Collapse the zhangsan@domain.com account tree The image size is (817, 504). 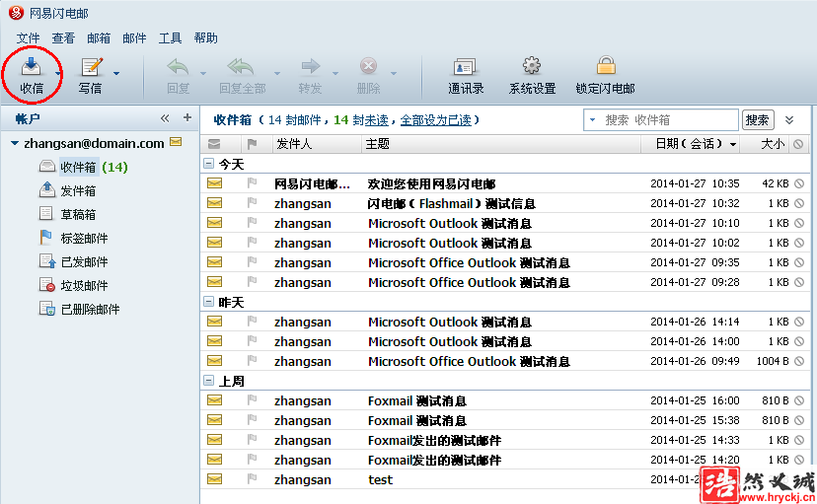tap(15, 143)
